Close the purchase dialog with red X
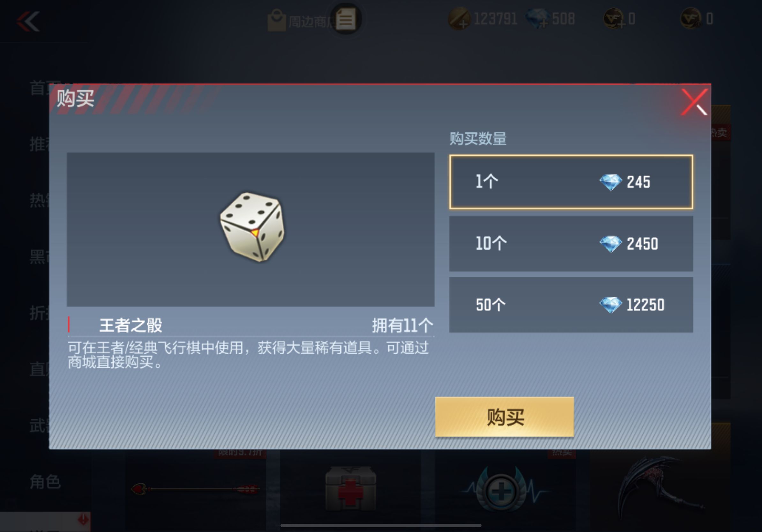Viewport: 762px width, 532px height. [694, 102]
